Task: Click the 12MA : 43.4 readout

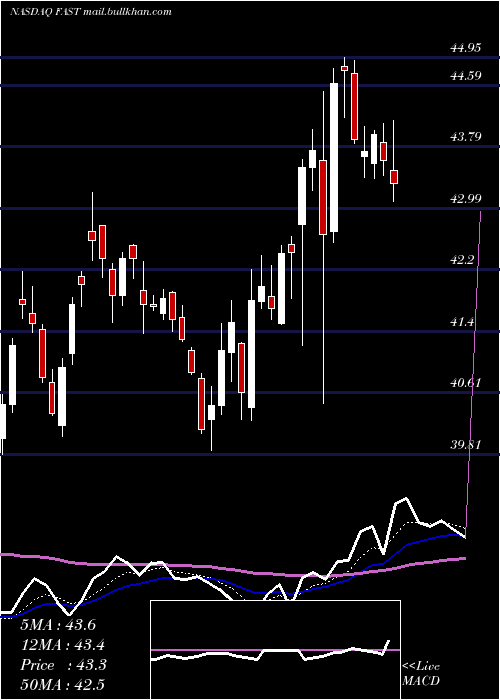Action: tap(63, 645)
